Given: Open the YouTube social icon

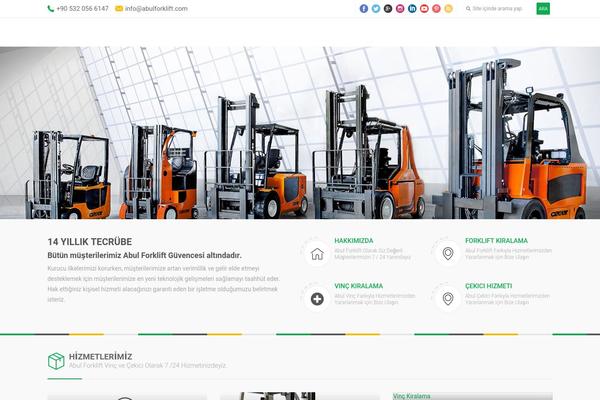Looking at the screenshot, I should [424, 8].
